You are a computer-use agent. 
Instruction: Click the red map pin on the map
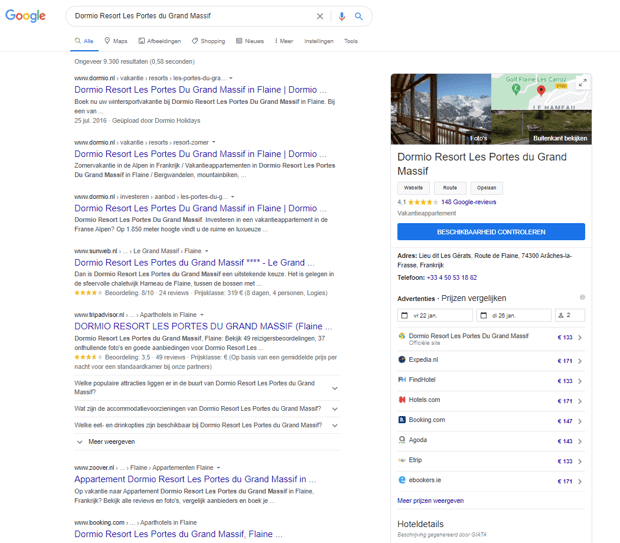[541, 91]
